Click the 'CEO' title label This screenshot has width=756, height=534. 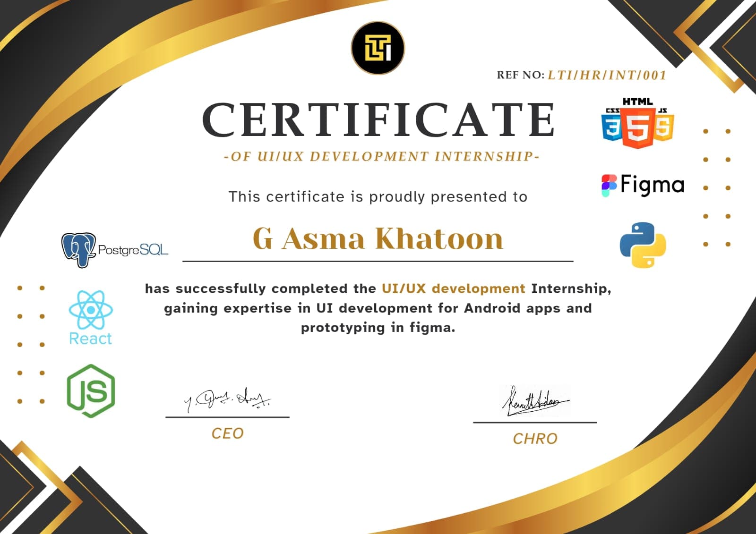(x=227, y=433)
